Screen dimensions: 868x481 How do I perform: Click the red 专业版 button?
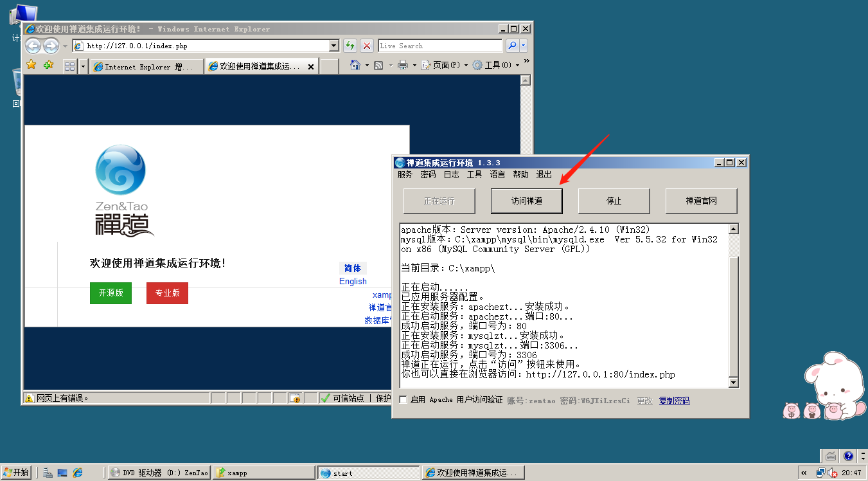(x=167, y=293)
